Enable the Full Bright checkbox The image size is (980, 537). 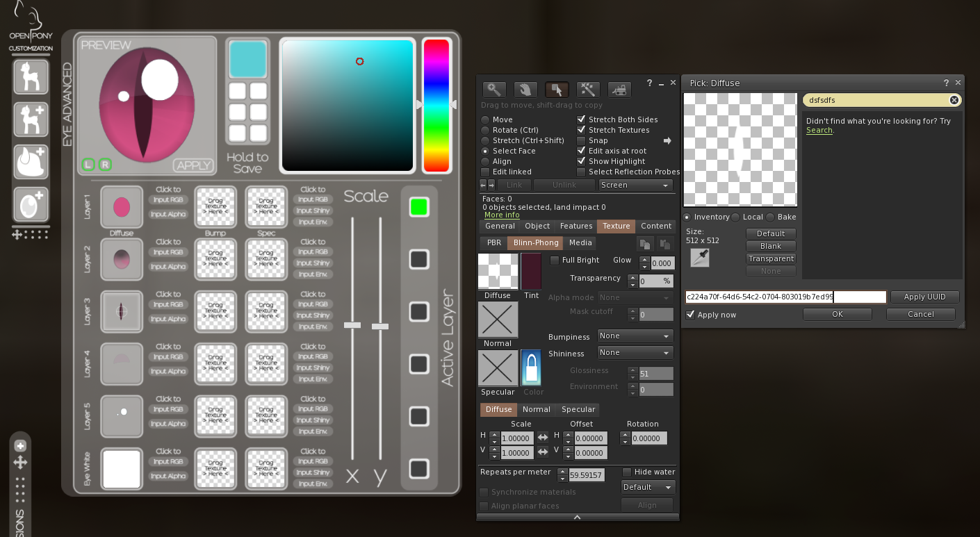click(555, 261)
